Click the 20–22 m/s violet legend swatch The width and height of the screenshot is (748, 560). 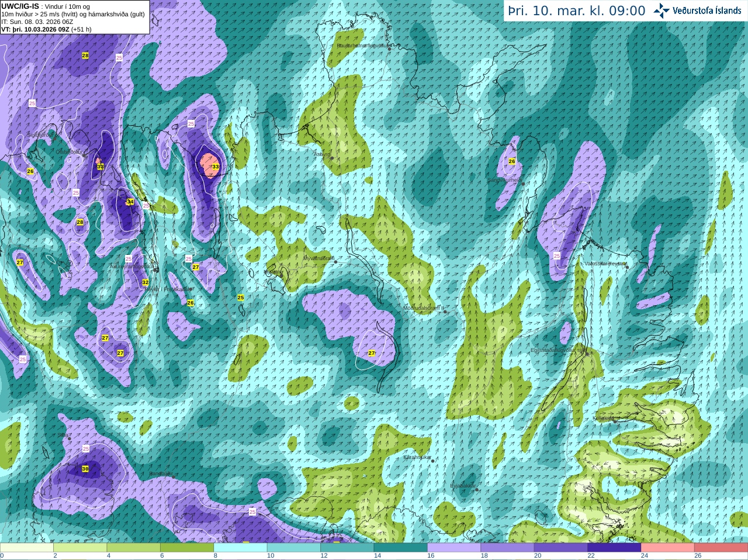(x=560, y=548)
